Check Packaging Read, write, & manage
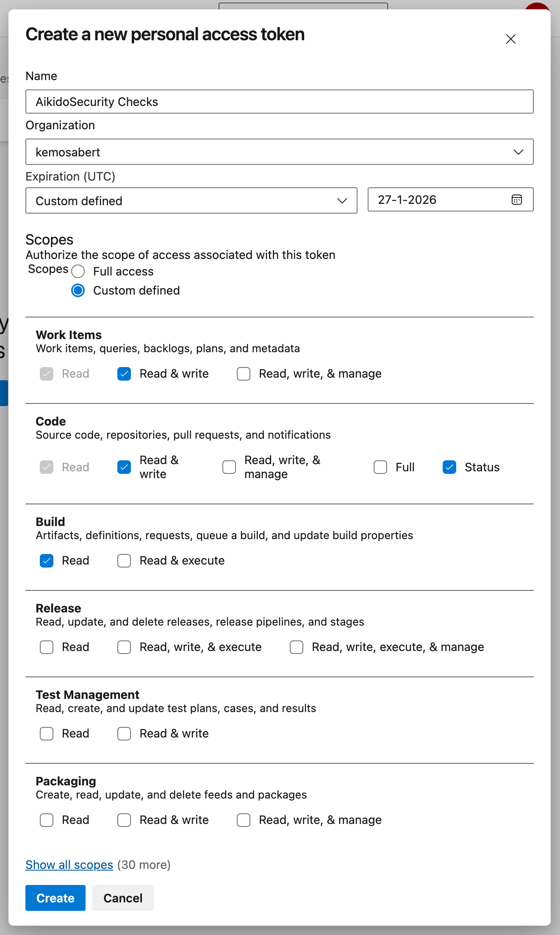Image resolution: width=560 pixels, height=935 pixels. (x=244, y=820)
